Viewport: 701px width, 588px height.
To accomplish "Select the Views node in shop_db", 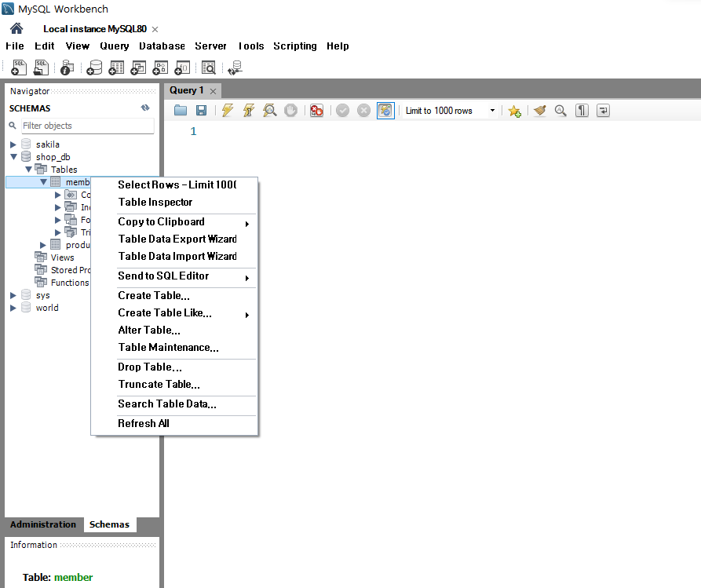I will click(x=62, y=257).
